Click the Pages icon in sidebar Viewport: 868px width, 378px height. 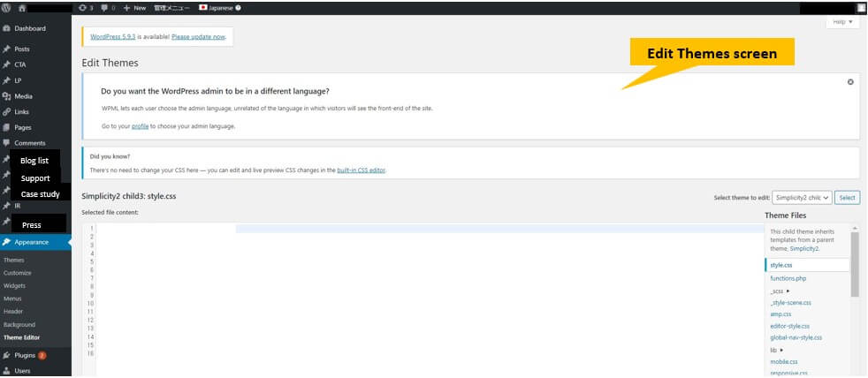click(x=7, y=127)
